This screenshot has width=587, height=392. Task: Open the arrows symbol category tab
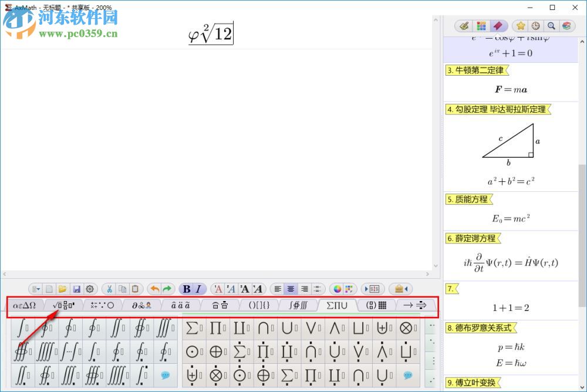coord(414,305)
